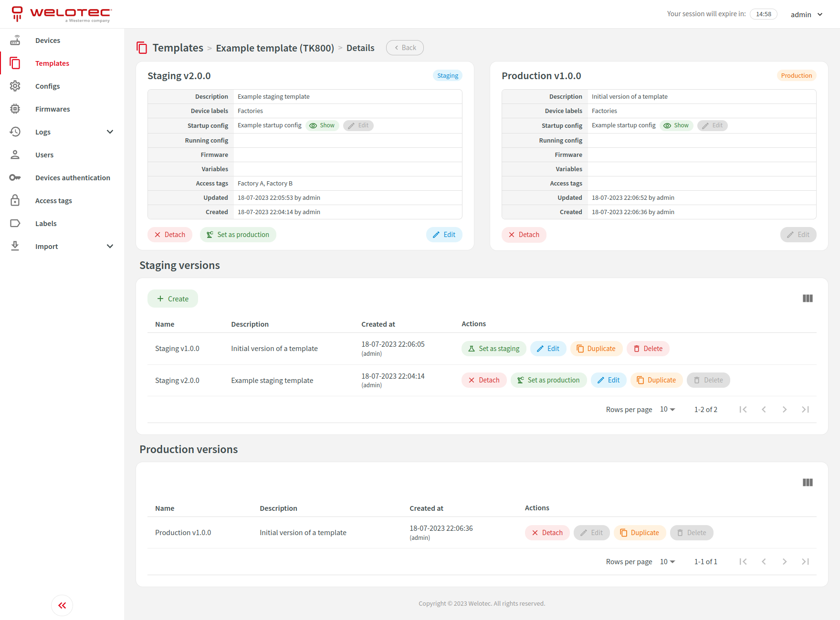
Task: Open the admin user dropdown
Action: [807, 14]
